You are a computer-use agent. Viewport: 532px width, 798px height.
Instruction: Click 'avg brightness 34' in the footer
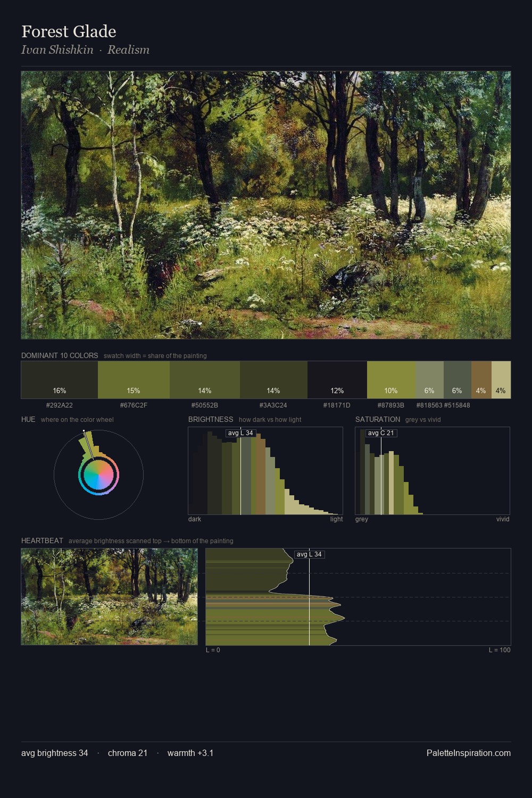55,753
